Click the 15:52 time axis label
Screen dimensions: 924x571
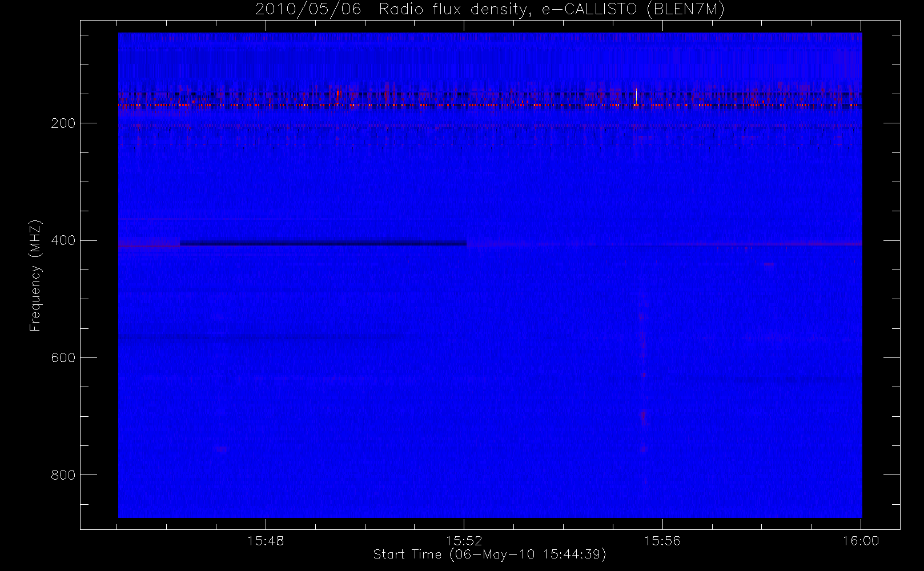click(464, 541)
